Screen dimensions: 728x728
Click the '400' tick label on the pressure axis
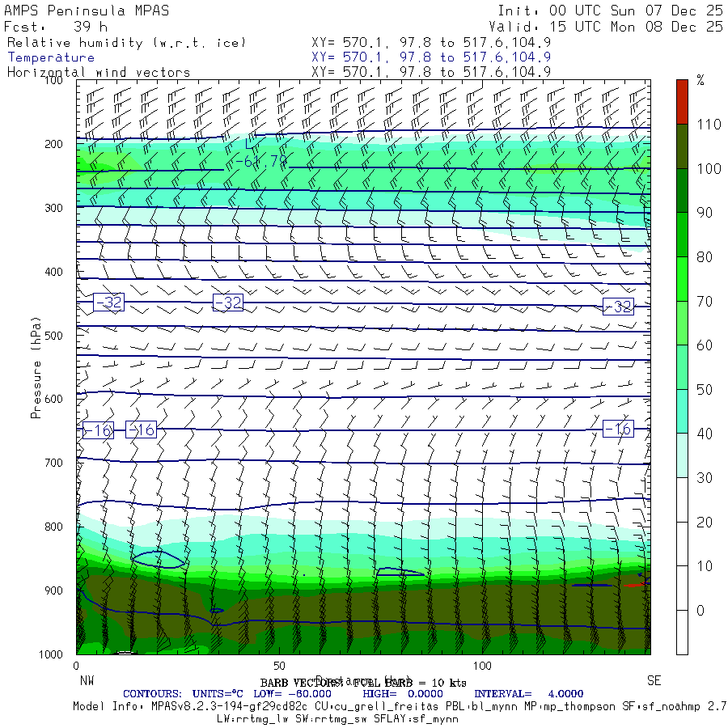(53, 272)
